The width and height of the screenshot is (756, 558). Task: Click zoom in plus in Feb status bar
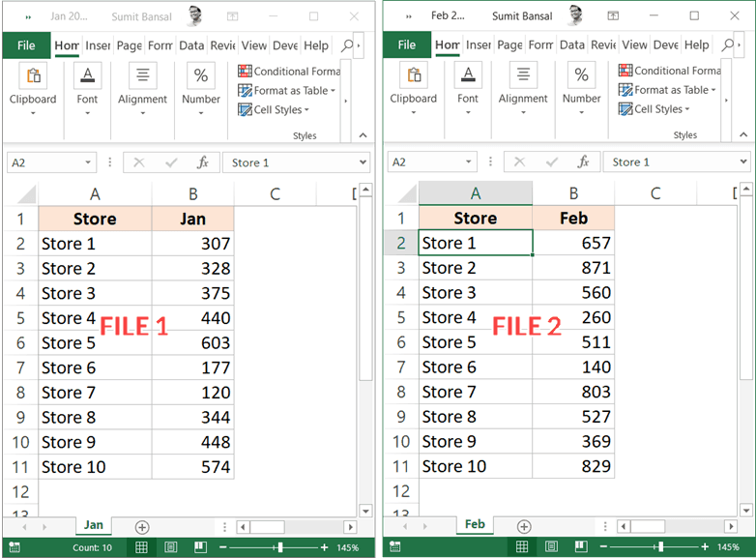pyautogui.click(x=707, y=547)
